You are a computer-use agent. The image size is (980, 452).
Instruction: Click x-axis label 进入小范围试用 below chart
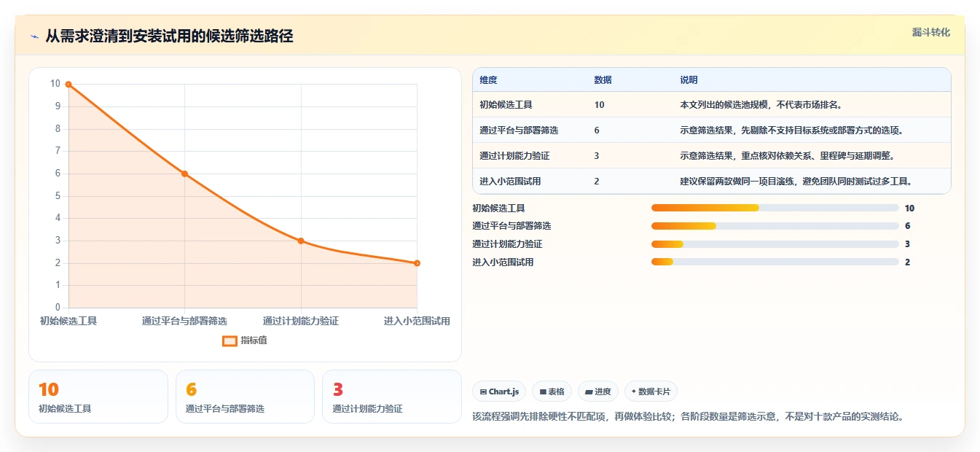417,321
